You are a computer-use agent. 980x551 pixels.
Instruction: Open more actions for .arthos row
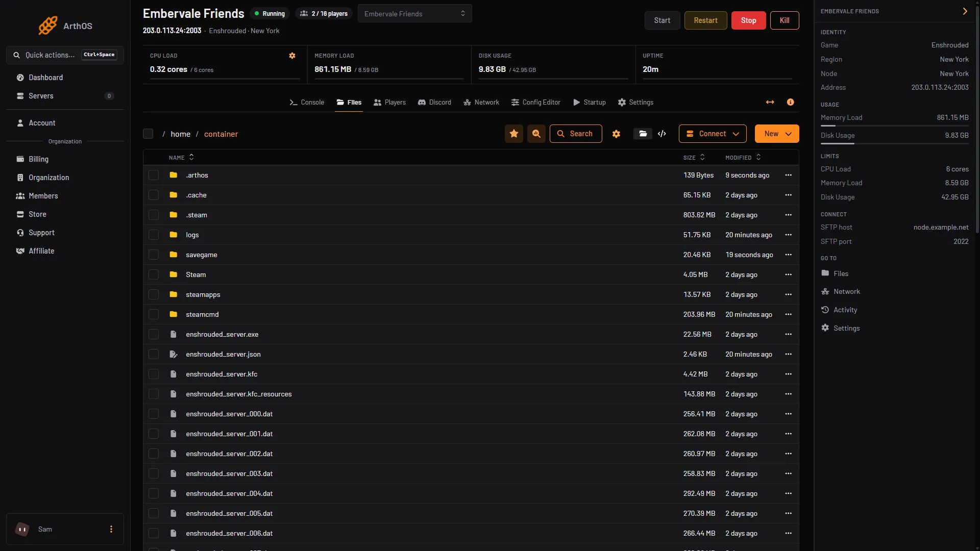tap(788, 175)
